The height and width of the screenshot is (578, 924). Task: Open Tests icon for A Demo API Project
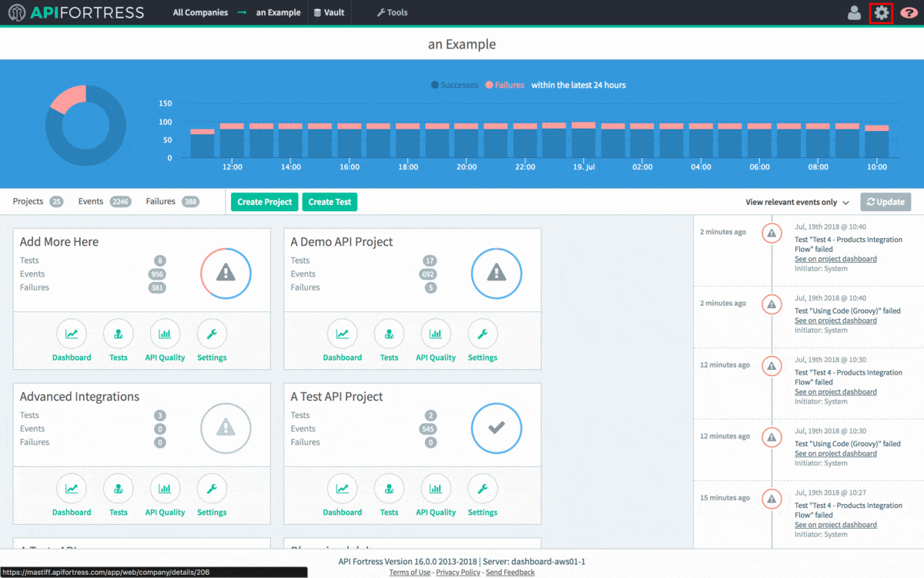pos(389,334)
